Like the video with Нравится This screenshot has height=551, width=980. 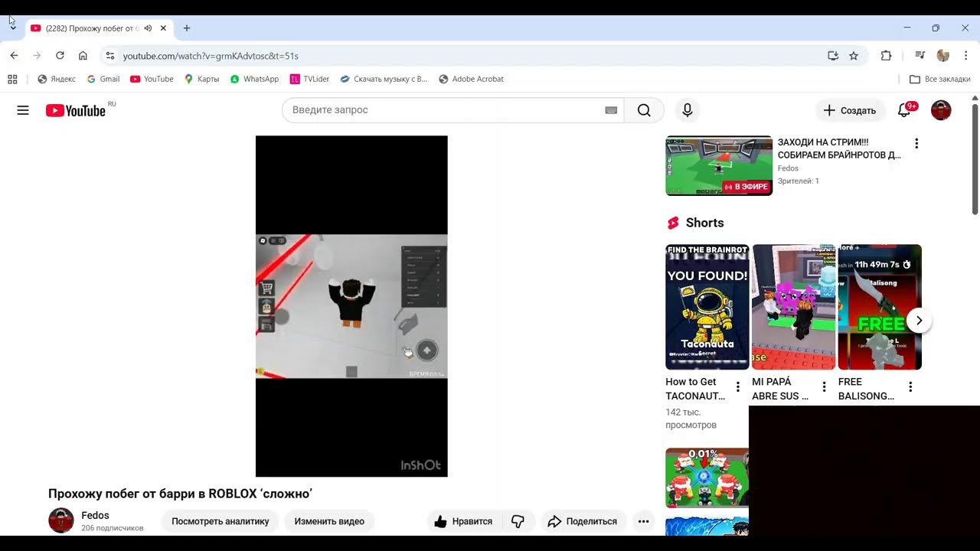pos(464,521)
